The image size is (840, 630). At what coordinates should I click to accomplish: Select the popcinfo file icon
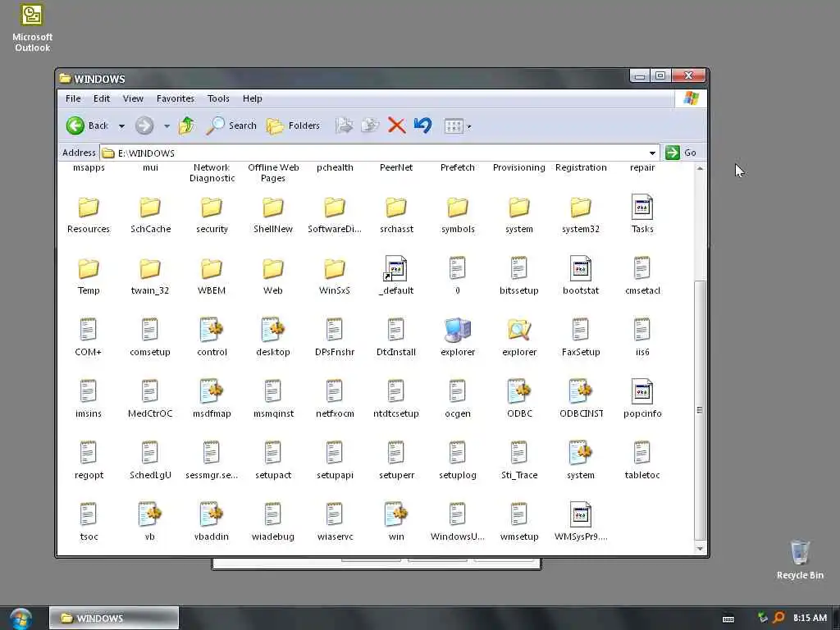point(642,399)
